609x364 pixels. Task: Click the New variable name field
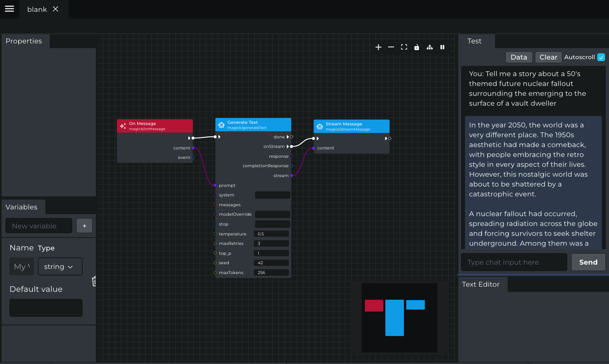pos(39,226)
